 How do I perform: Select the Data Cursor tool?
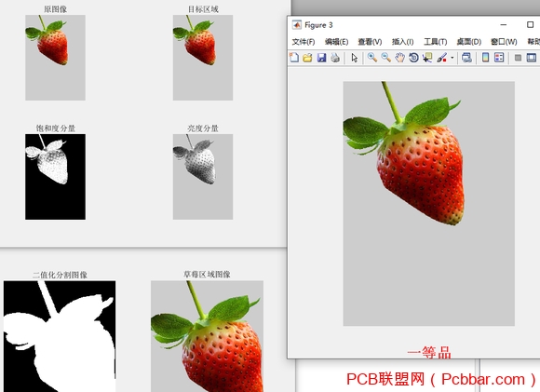[427, 58]
